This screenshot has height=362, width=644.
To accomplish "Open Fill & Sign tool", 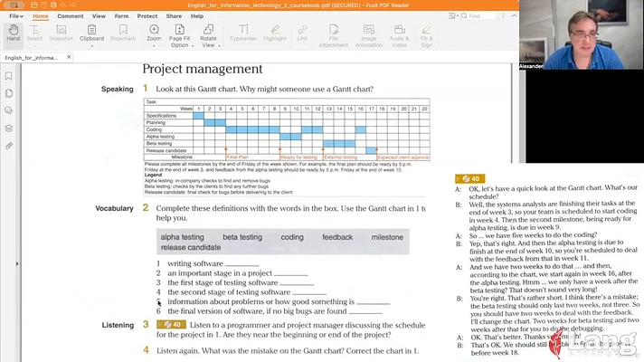I will [426, 35].
